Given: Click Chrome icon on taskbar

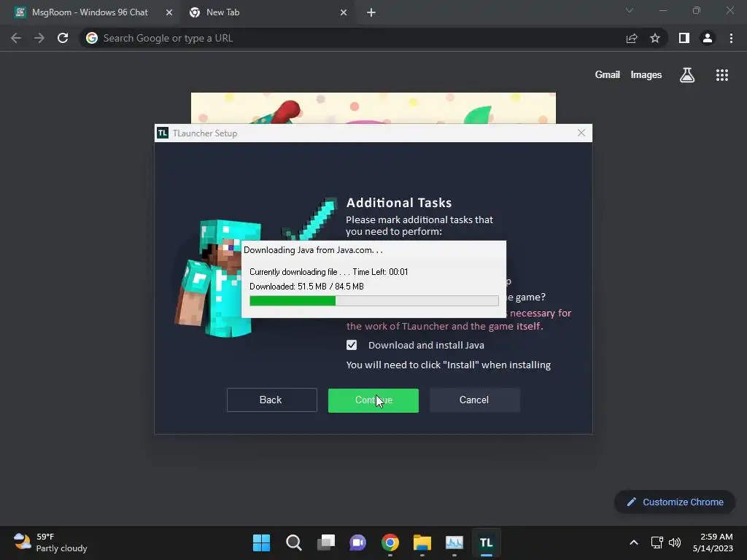Looking at the screenshot, I should point(390,542).
